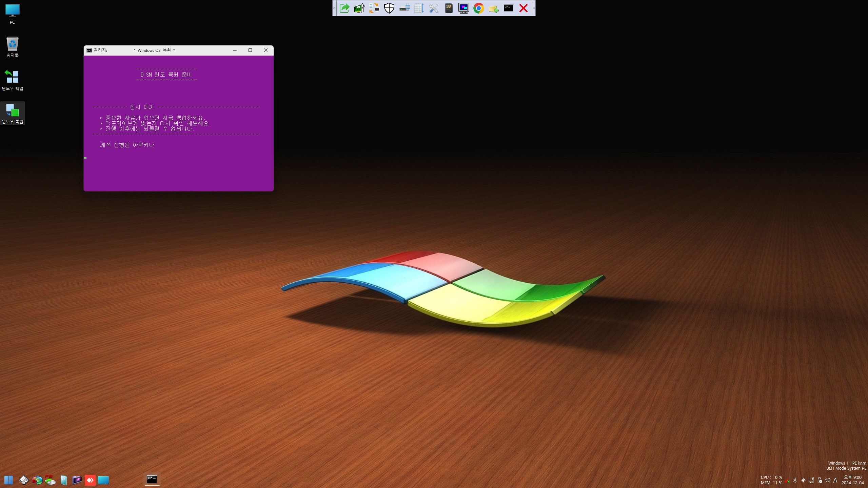Click the 중요한 자료가 있으면 line

153,118
